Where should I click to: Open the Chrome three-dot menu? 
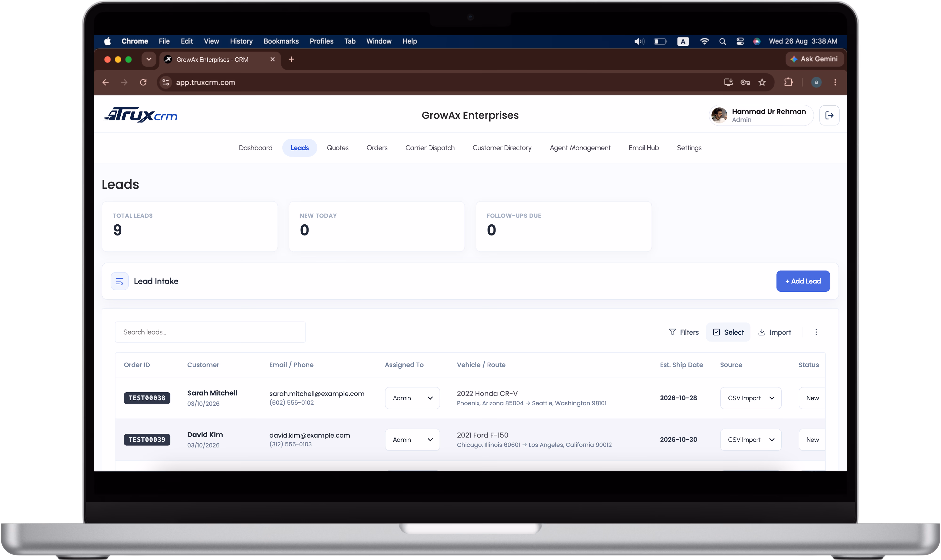point(835,82)
